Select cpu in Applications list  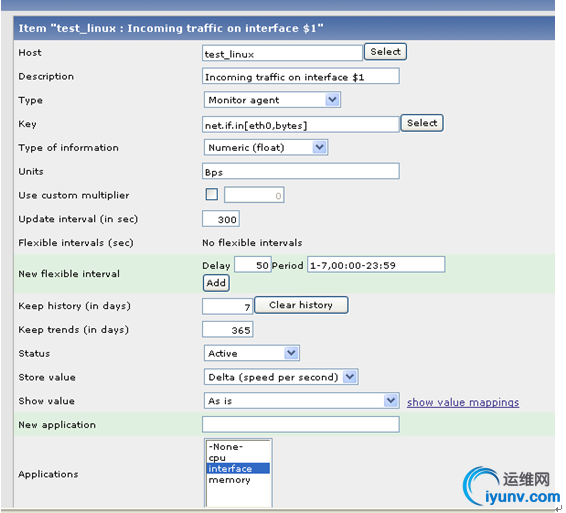(x=238, y=458)
